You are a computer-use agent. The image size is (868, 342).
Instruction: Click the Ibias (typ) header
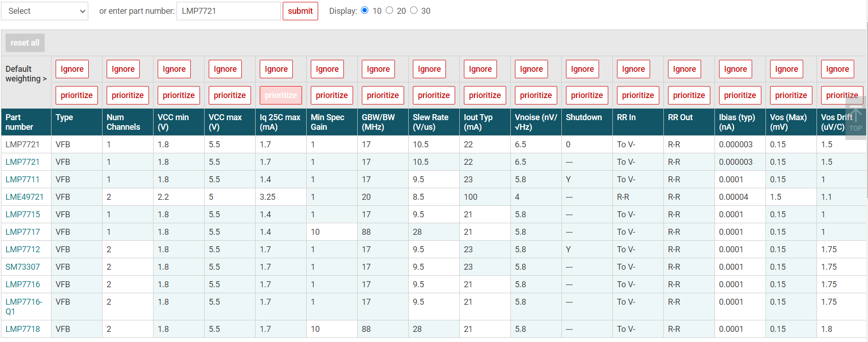[x=740, y=122]
